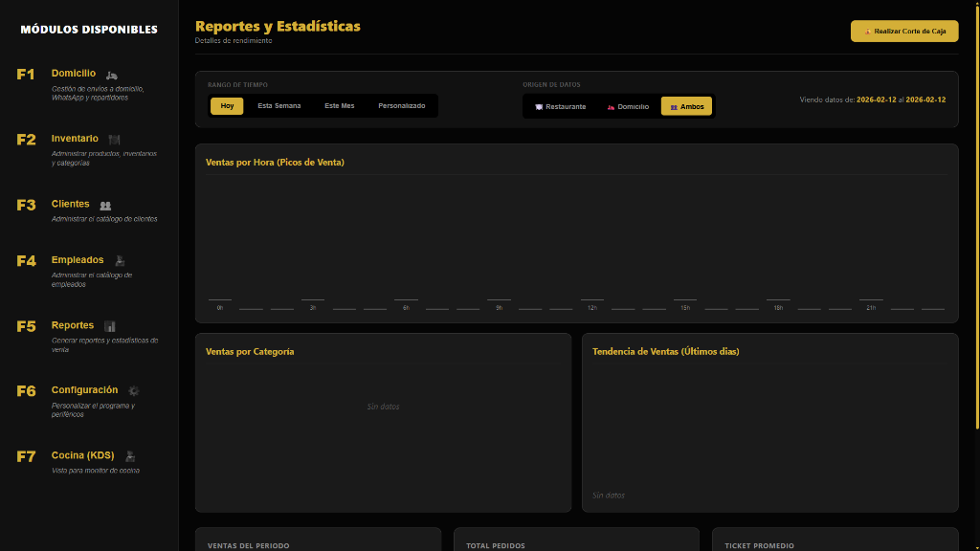
Task: Filter data by Domicilio origin
Action: (x=628, y=107)
